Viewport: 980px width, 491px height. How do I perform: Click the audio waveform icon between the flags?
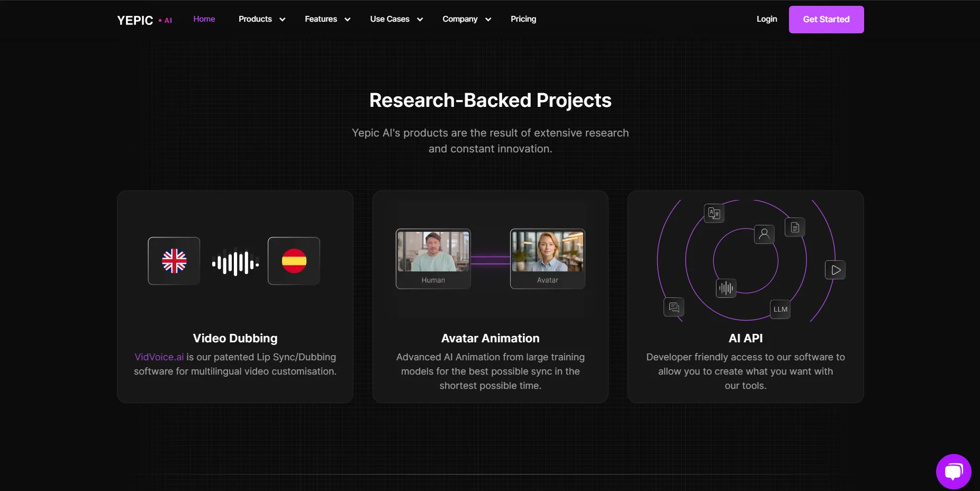click(234, 261)
